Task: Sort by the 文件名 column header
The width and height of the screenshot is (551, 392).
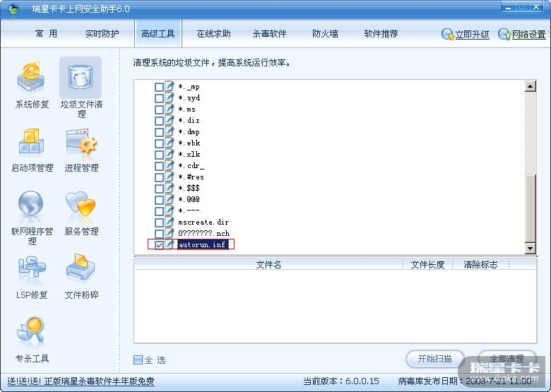Action: (268, 264)
